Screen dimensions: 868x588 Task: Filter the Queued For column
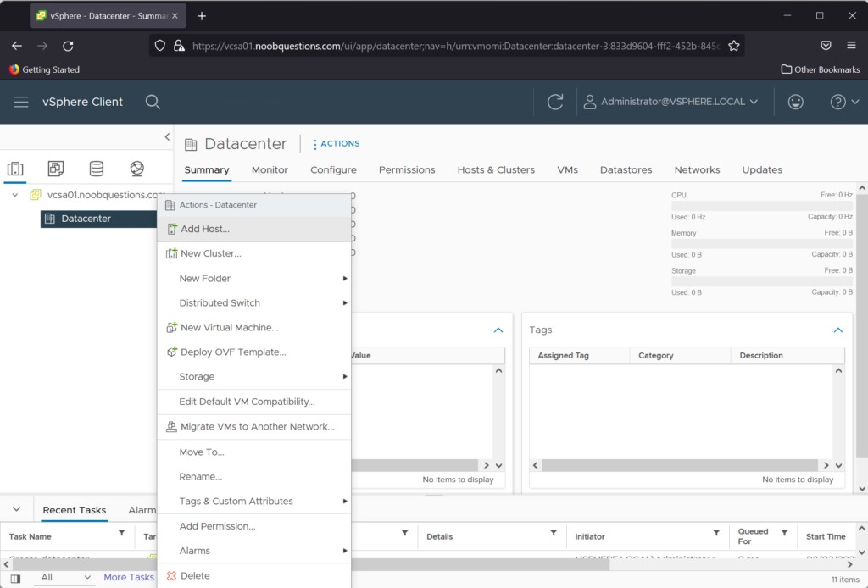(784, 533)
